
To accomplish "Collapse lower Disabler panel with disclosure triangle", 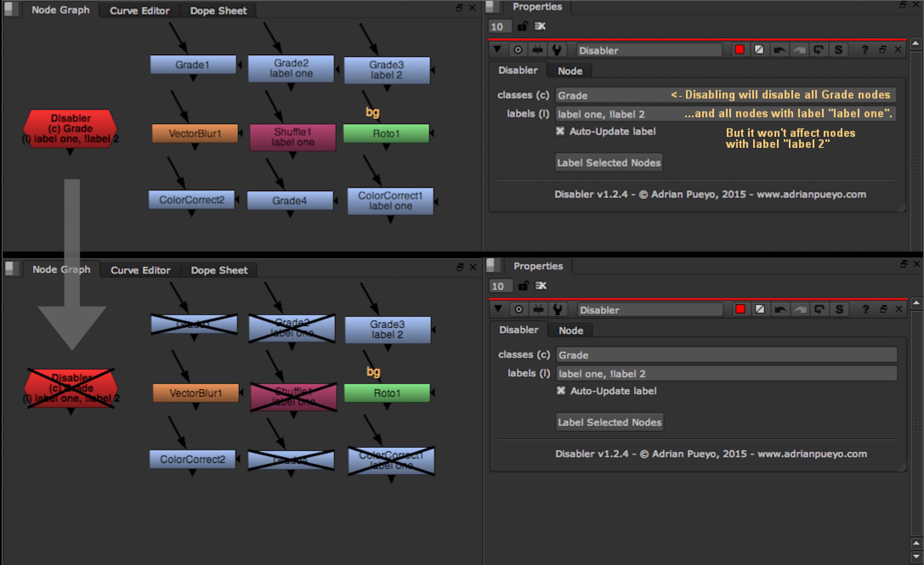I will coord(498,309).
